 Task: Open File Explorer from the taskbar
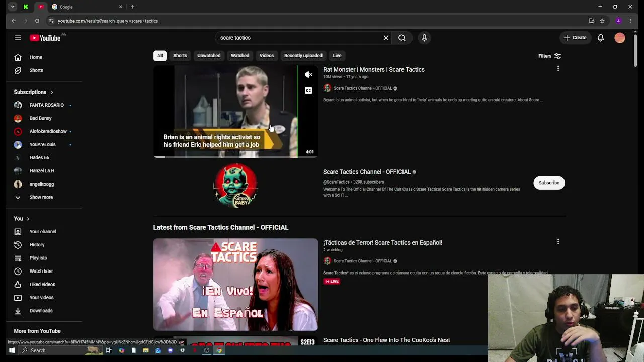pyautogui.click(x=146, y=350)
